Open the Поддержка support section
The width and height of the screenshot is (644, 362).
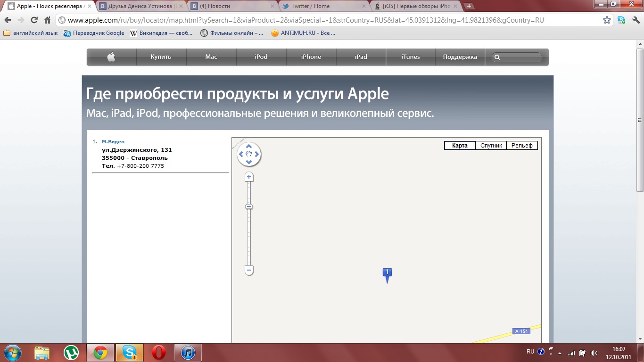460,57
